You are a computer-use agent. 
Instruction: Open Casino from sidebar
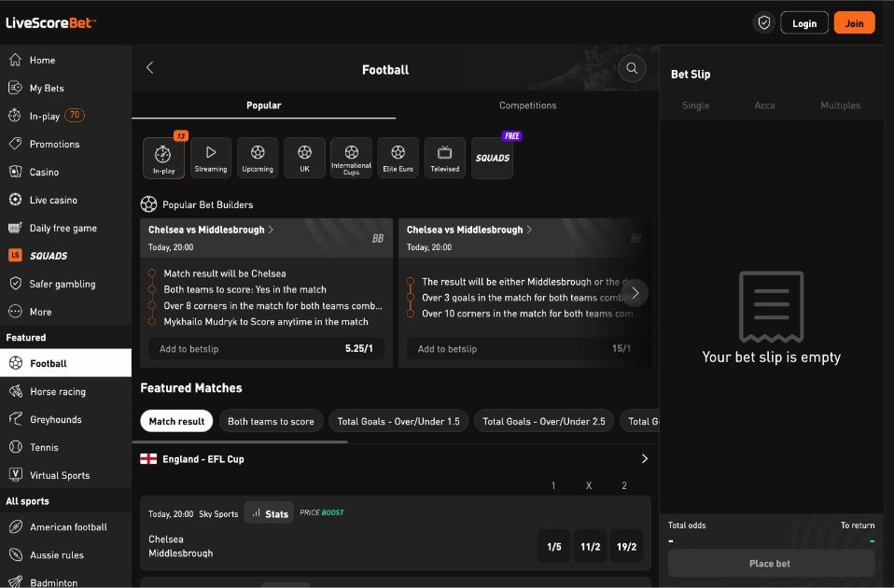(65, 172)
